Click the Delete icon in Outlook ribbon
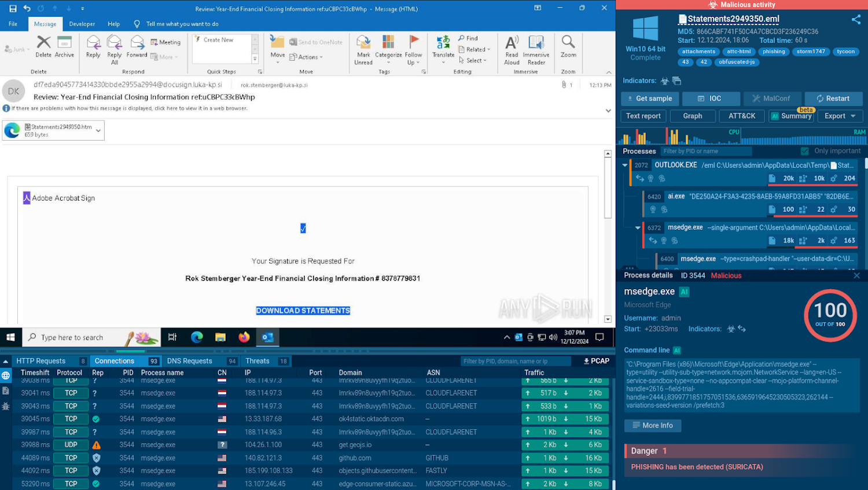The height and width of the screenshot is (490, 868). [x=43, y=42]
